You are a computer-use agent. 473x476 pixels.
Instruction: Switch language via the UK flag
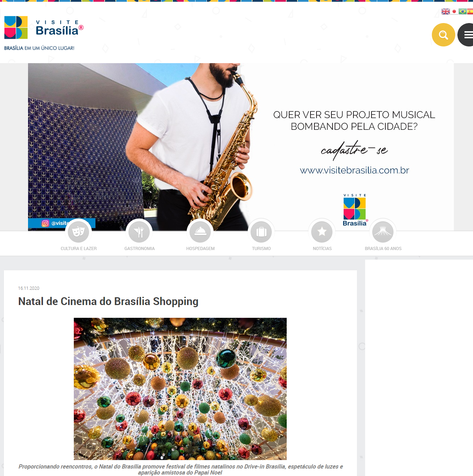[446, 11]
